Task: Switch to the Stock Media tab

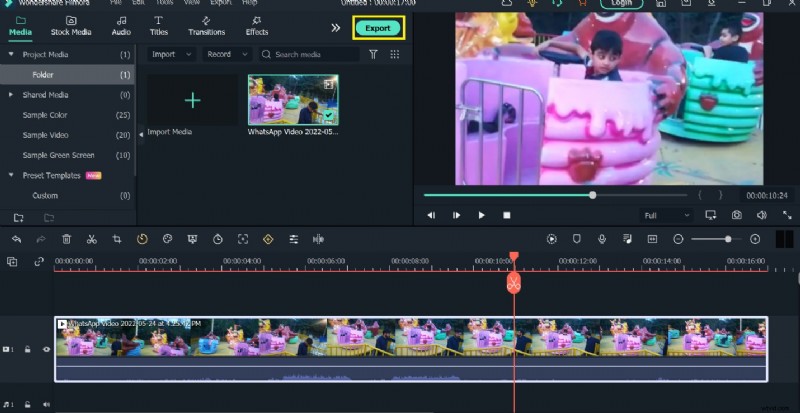Action: tap(71, 26)
